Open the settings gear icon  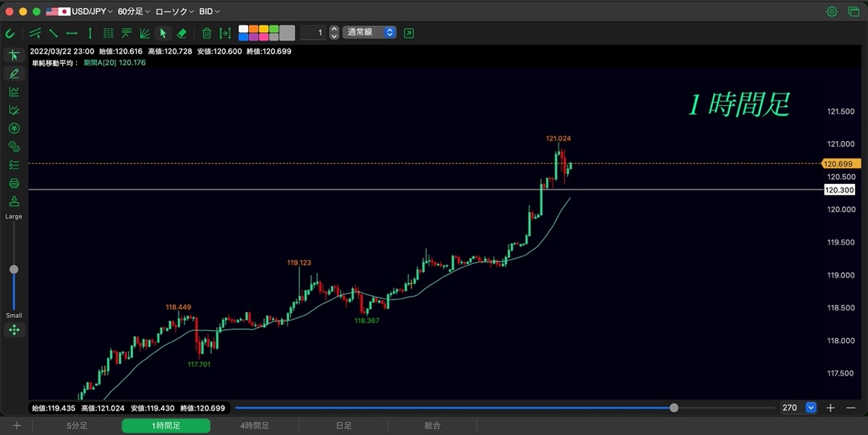(x=832, y=12)
